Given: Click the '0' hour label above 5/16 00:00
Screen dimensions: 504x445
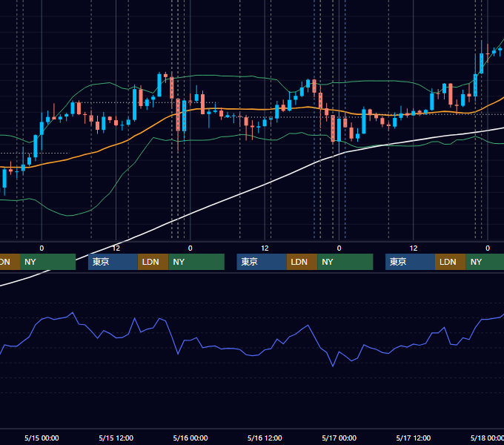Looking at the screenshot, I should [x=190, y=248].
